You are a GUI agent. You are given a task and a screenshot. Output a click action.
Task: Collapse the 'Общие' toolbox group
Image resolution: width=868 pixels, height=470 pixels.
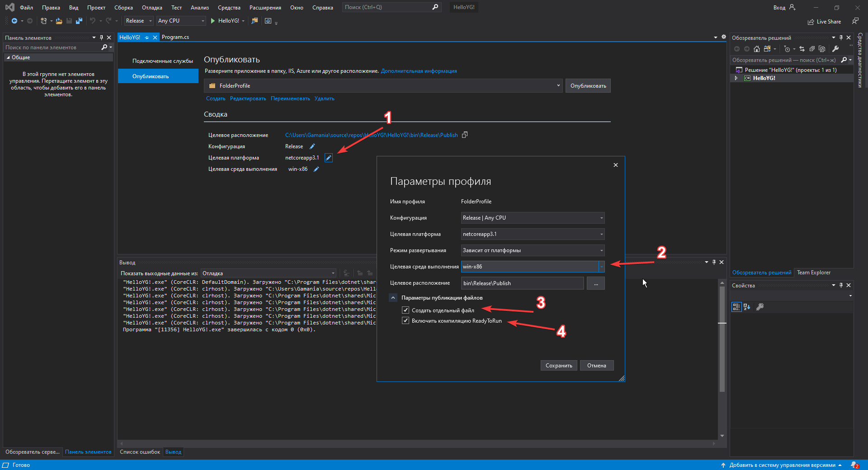8,57
